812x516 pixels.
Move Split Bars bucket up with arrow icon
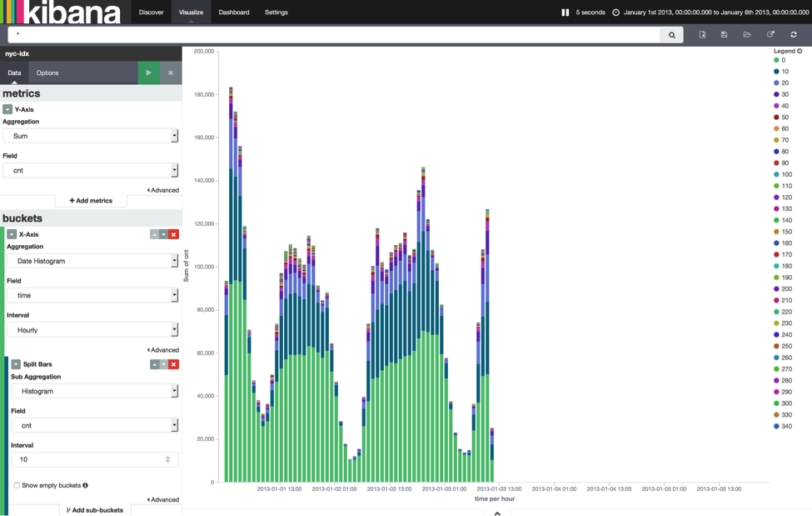point(154,364)
